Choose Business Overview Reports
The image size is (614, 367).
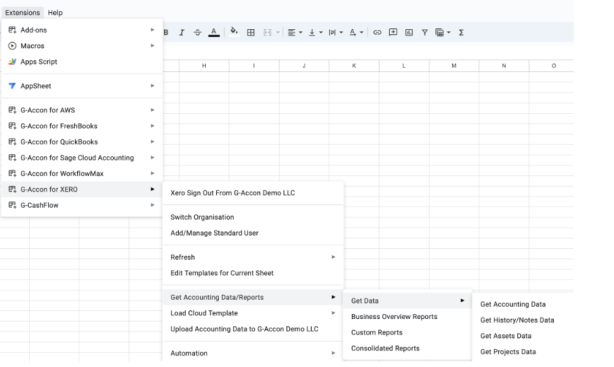tap(407, 316)
